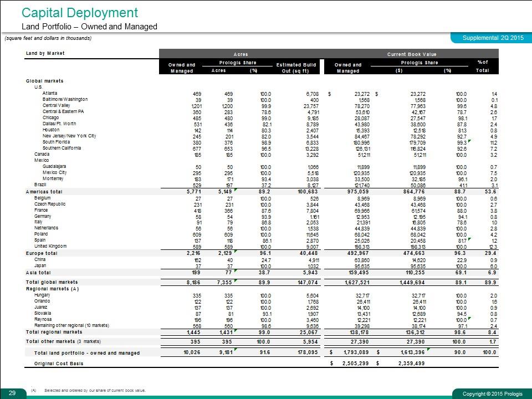
Task: Click the 'Acres' column group header
Action: click(x=241, y=54)
